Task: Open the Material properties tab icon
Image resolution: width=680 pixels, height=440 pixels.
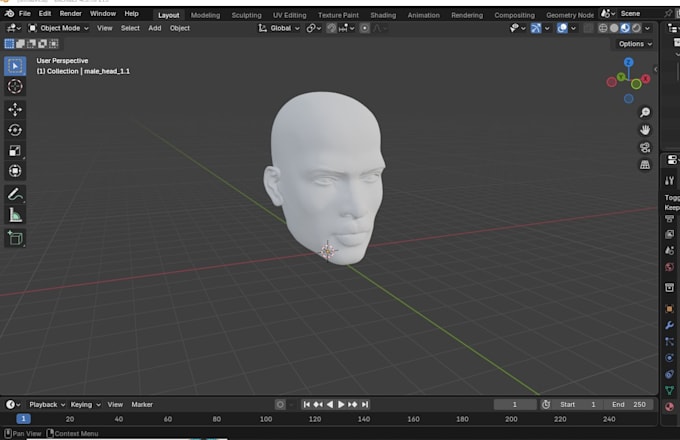Action: click(670, 407)
